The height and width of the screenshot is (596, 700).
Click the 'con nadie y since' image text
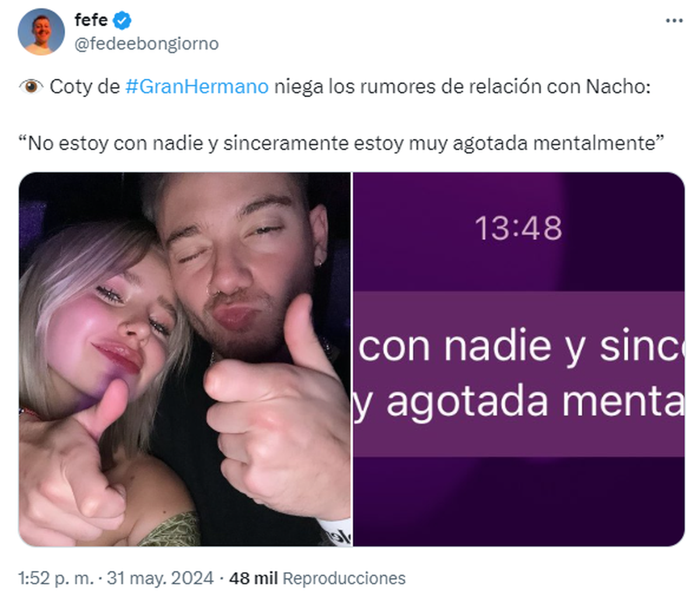pyautogui.click(x=521, y=346)
